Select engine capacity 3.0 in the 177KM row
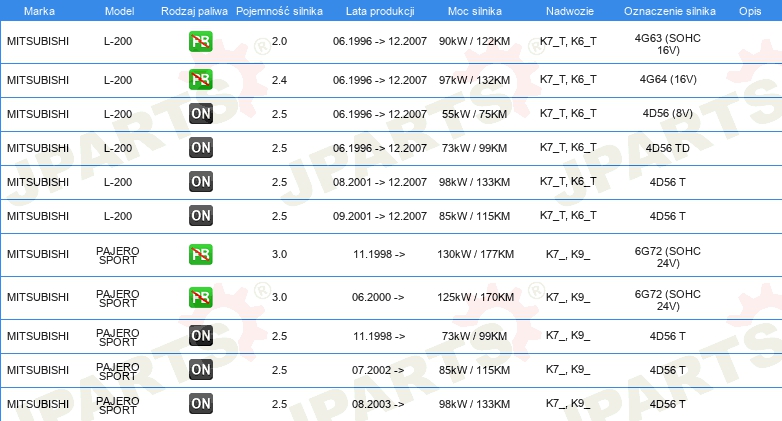The height and width of the screenshot is (421, 782). pyautogui.click(x=279, y=254)
